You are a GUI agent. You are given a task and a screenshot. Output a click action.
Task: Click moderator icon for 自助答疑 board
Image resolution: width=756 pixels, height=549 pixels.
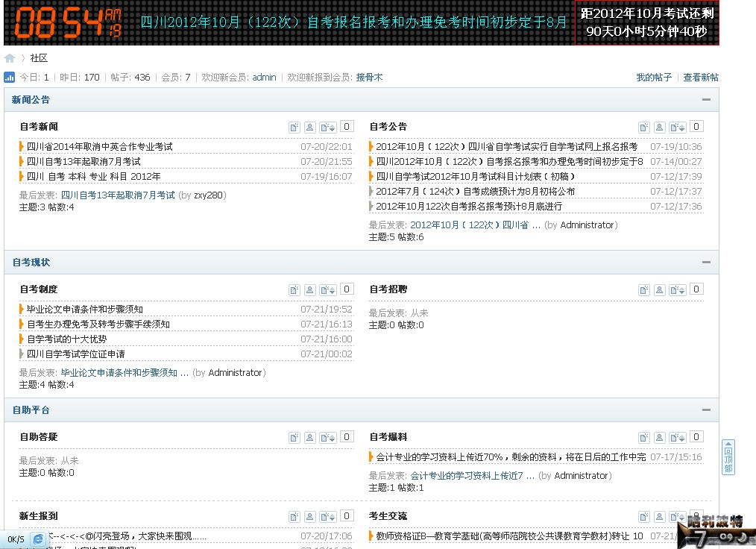[310, 438]
